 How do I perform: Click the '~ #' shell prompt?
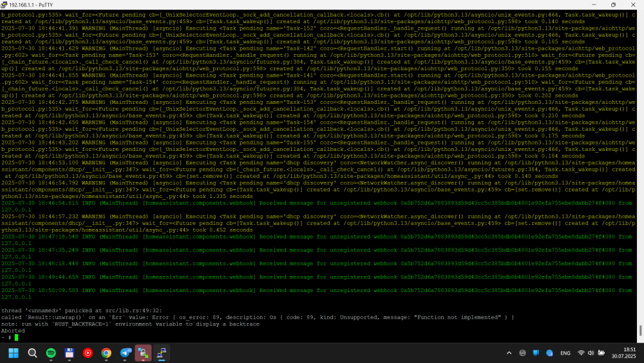pos(6,337)
